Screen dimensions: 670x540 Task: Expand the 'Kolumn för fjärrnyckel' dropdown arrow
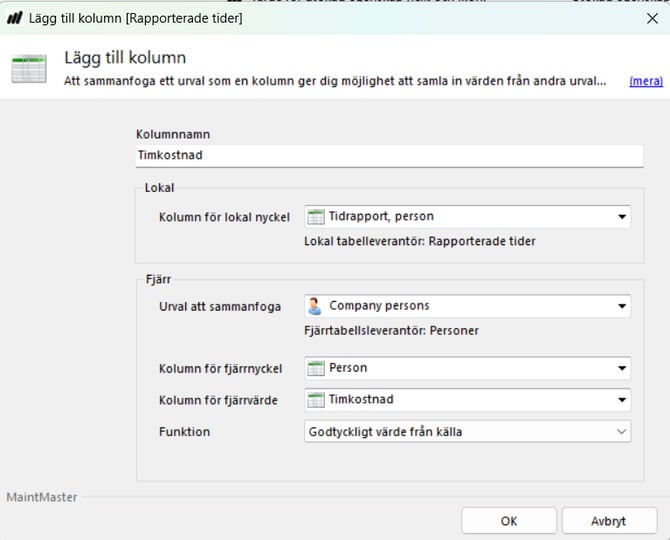[x=621, y=369]
